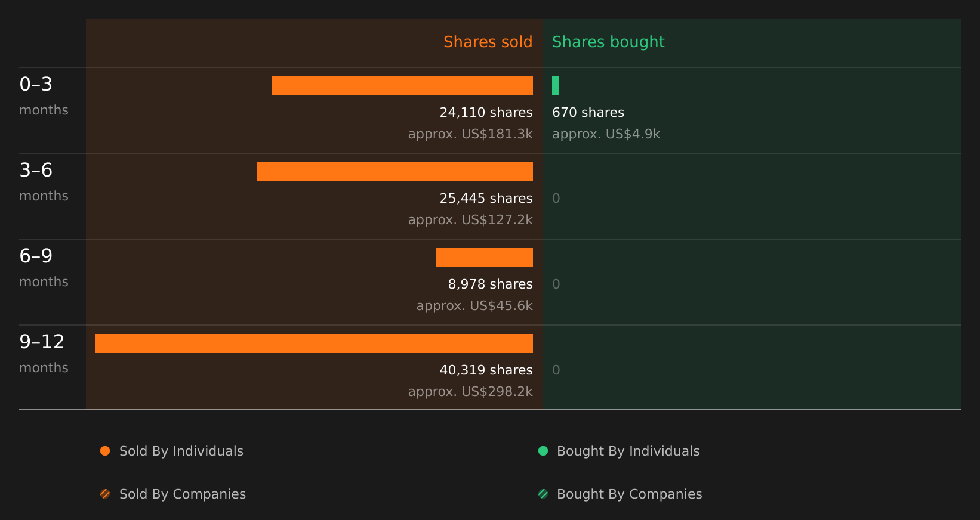Click the zero bought value in 6–9 months row
980x520 pixels.
(556, 284)
